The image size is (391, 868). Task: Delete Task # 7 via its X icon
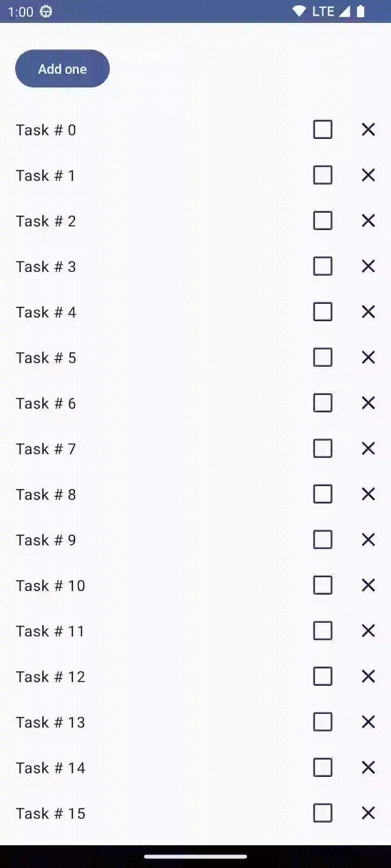[x=368, y=448]
